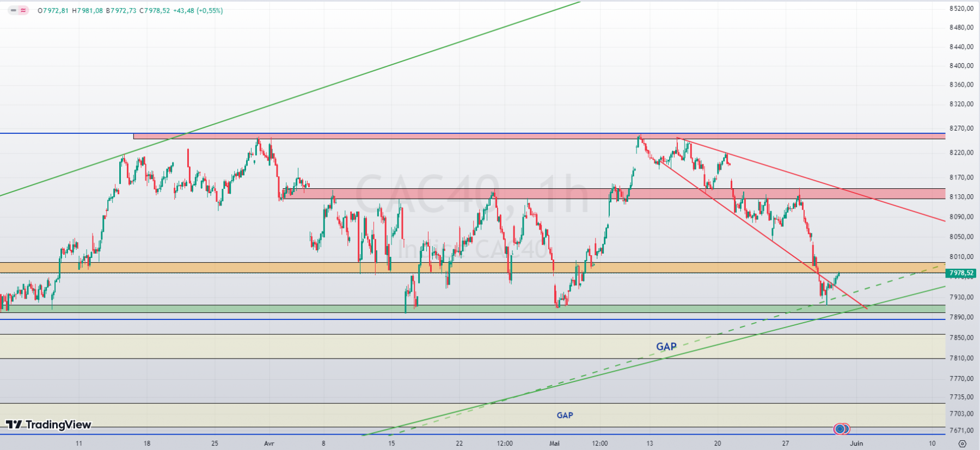
Task: Click the Juin label on the time axis
Action: 856,443
